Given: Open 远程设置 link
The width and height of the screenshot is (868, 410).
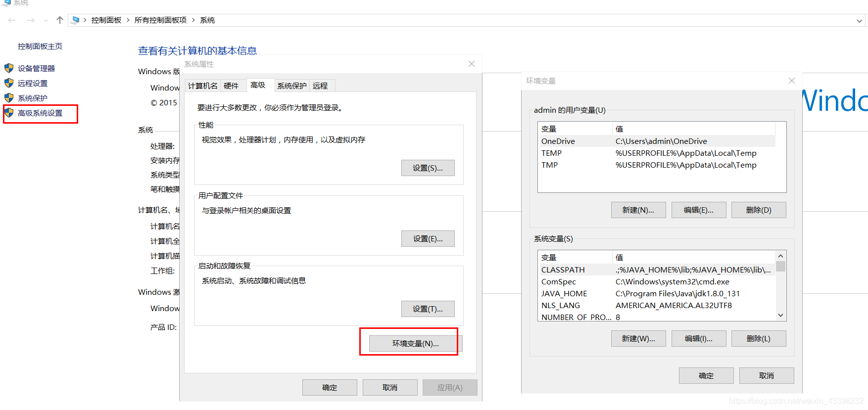Looking at the screenshot, I should (x=33, y=83).
